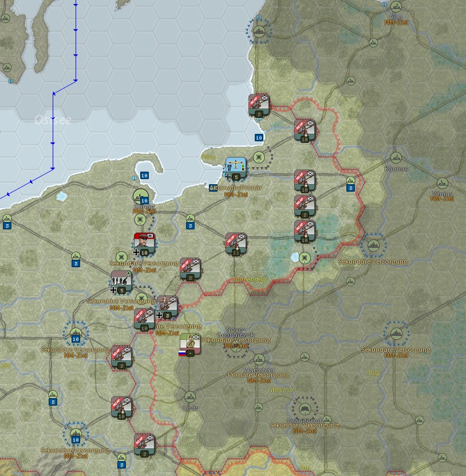466x476 pixels.
Task: Select the strength 8 infantry on the northern Baltic coast
Action: pyautogui.click(x=259, y=106)
